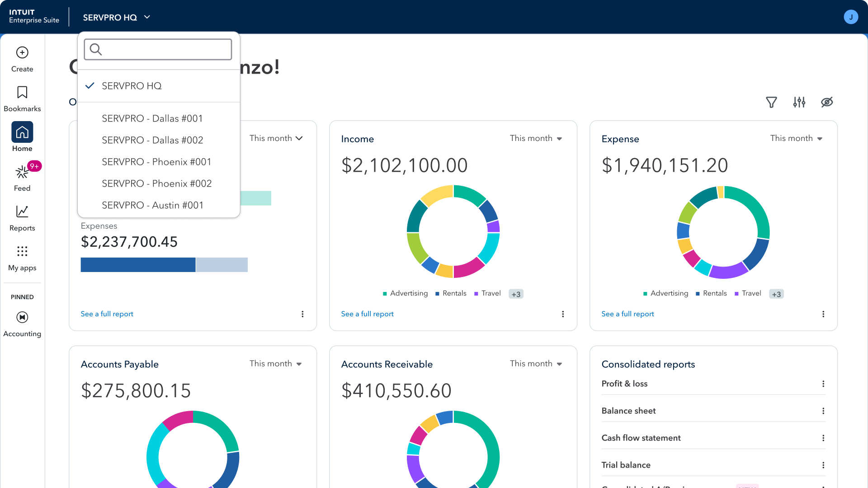Expand +3 categories on Income legend
868x488 pixels.
coord(516,294)
